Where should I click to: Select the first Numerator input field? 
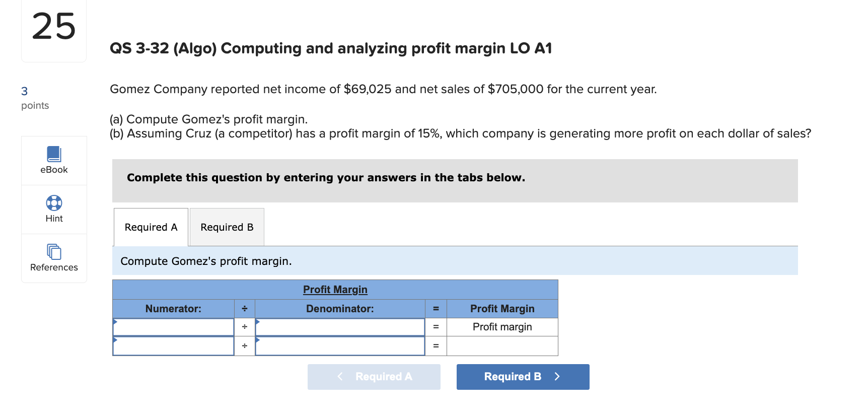point(173,327)
